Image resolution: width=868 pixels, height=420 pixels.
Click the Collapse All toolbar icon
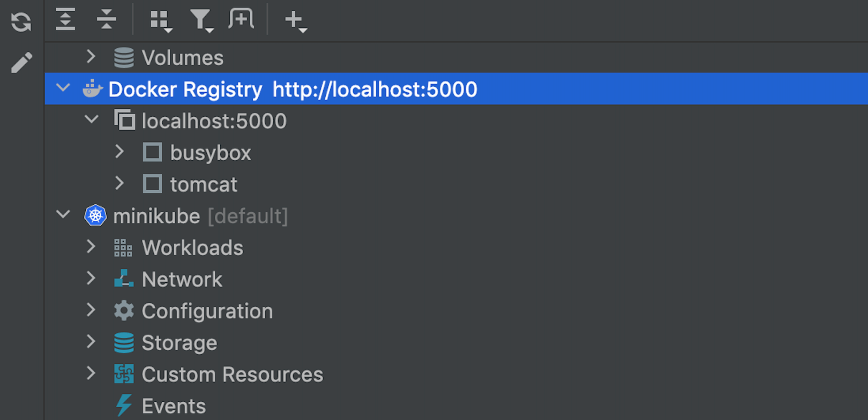106,20
